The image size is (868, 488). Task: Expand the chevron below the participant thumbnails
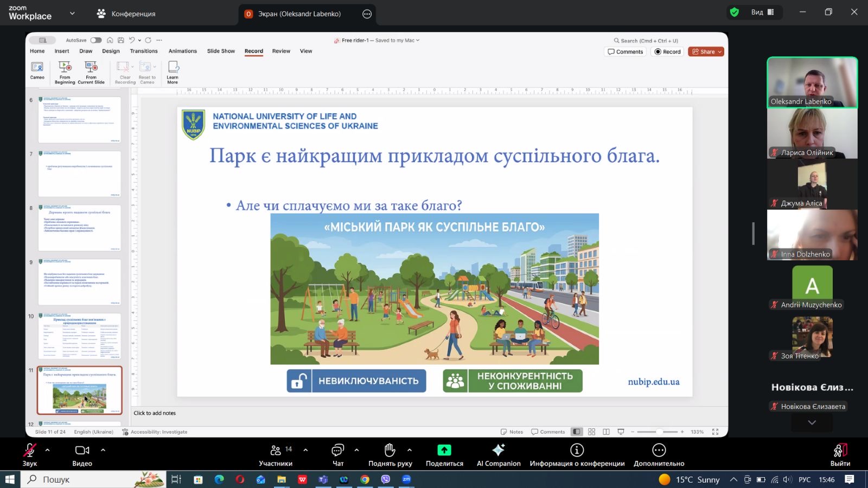(x=812, y=422)
